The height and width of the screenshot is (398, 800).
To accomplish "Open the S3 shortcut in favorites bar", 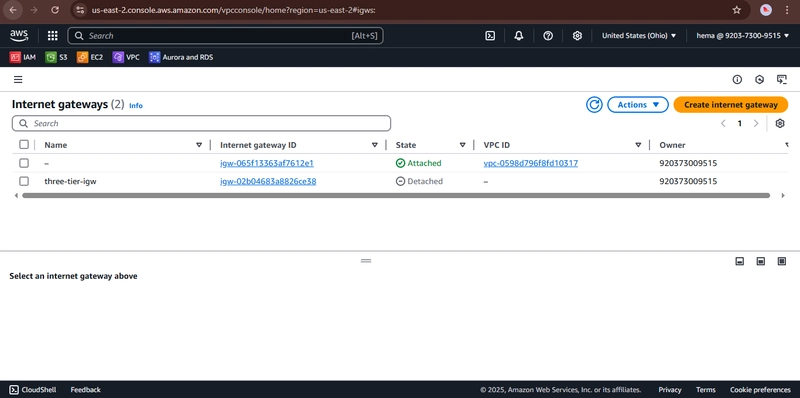I will tap(57, 57).
